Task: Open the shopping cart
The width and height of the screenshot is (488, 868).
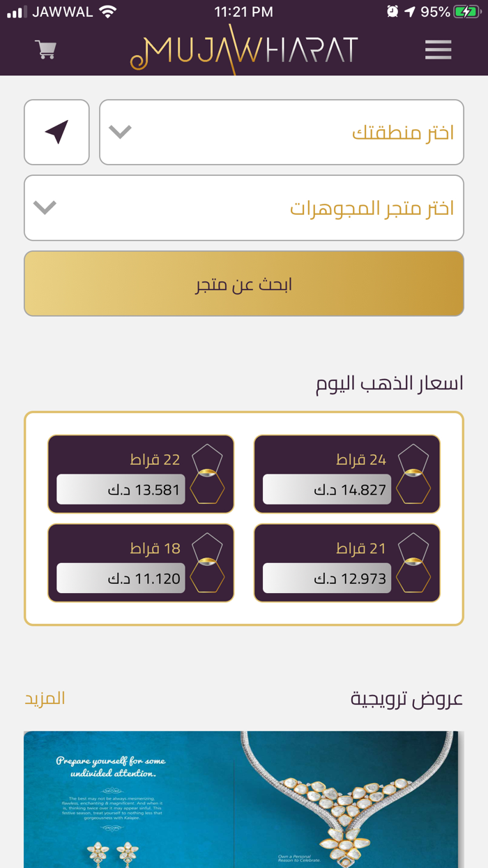Action: [46, 50]
